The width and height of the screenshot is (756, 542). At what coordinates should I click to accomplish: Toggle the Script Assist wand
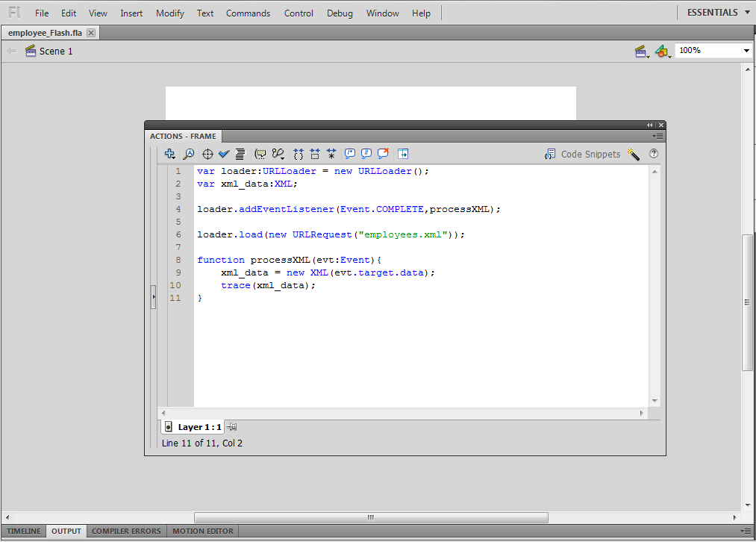click(x=634, y=155)
